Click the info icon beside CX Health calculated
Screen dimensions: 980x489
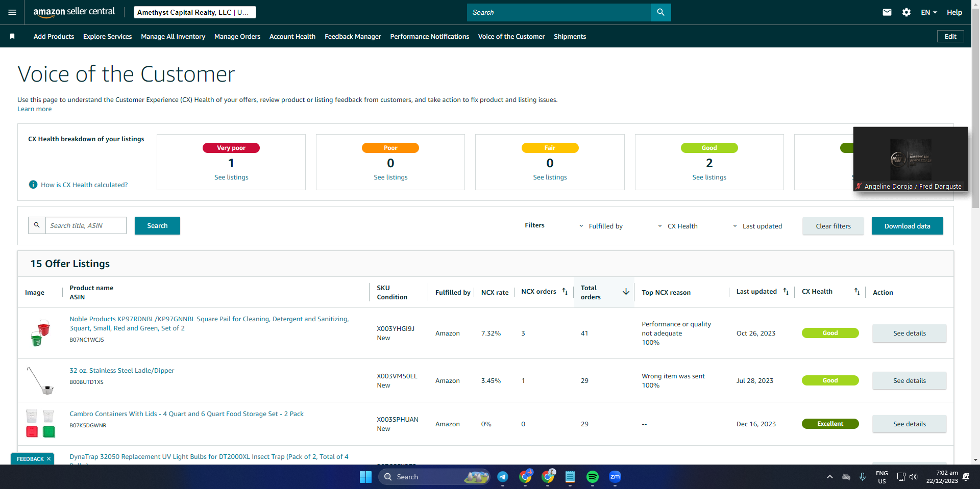coord(33,185)
